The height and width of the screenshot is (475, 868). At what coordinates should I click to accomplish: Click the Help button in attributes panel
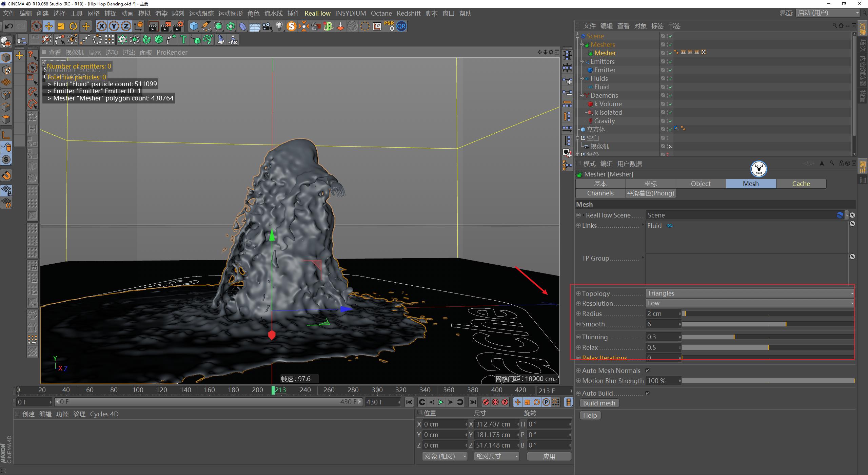tap(590, 415)
